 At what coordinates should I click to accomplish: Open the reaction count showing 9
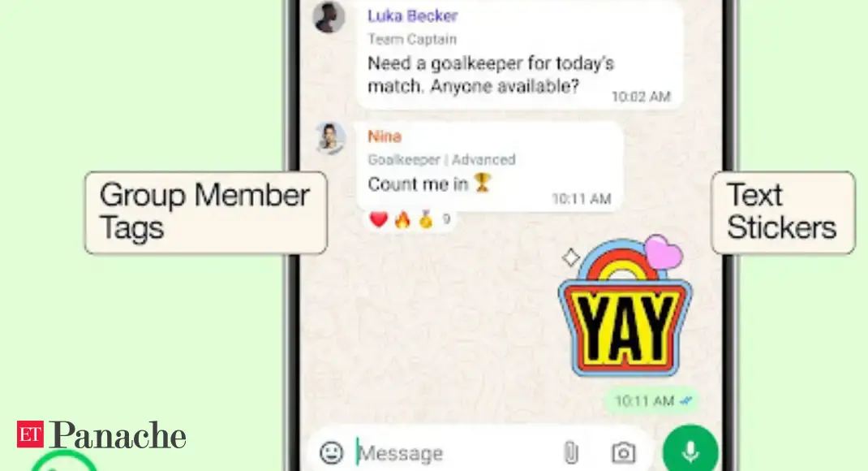[446, 219]
